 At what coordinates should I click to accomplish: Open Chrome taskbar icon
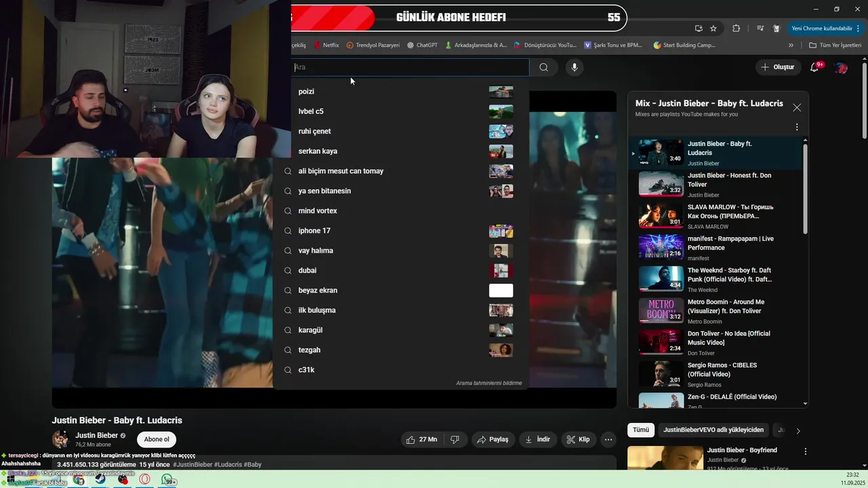click(79, 480)
